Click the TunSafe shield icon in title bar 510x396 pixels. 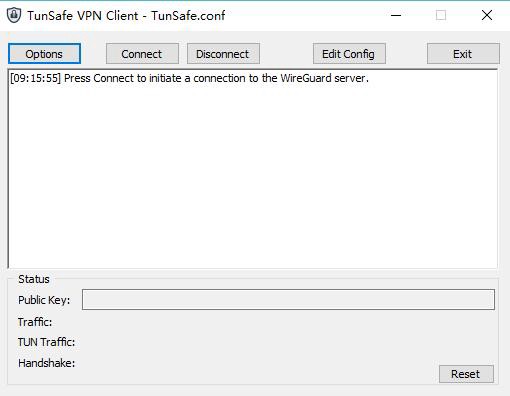(14, 15)
